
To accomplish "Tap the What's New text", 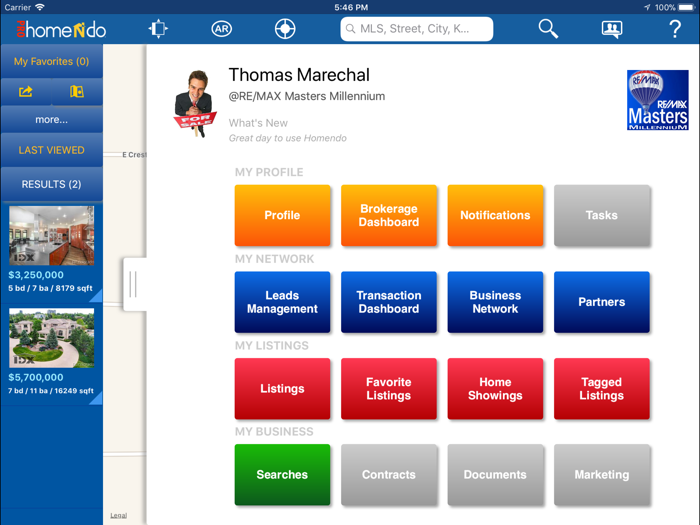I will (258, 123).
